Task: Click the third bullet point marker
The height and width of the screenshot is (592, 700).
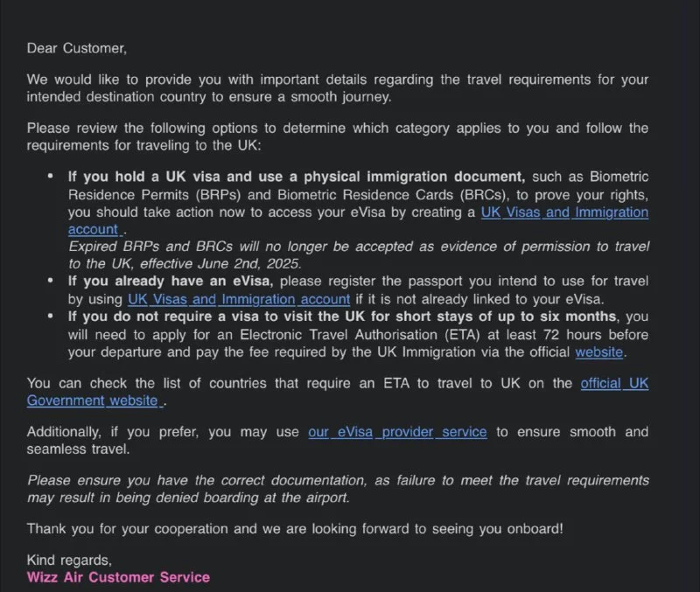Action: 52,317
